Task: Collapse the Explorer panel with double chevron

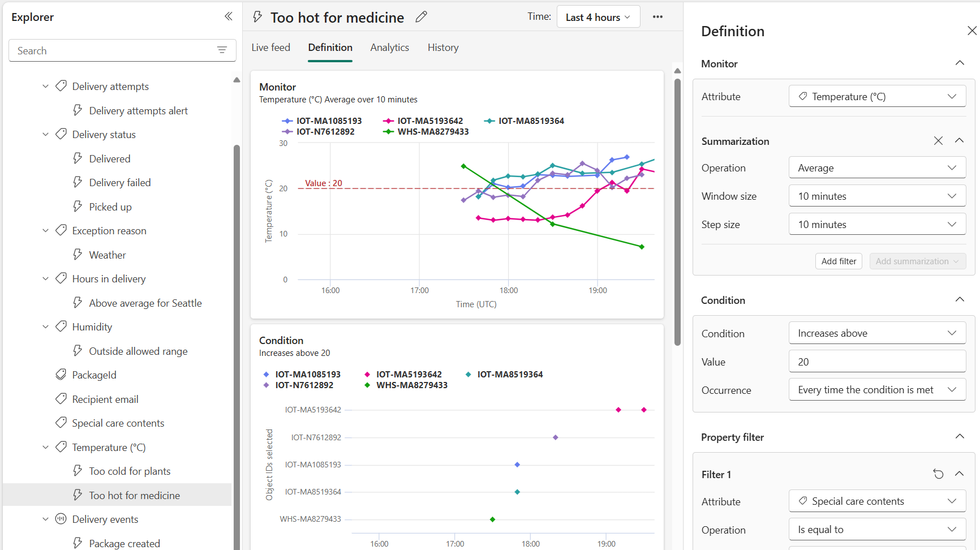Action: coord(228,16)
